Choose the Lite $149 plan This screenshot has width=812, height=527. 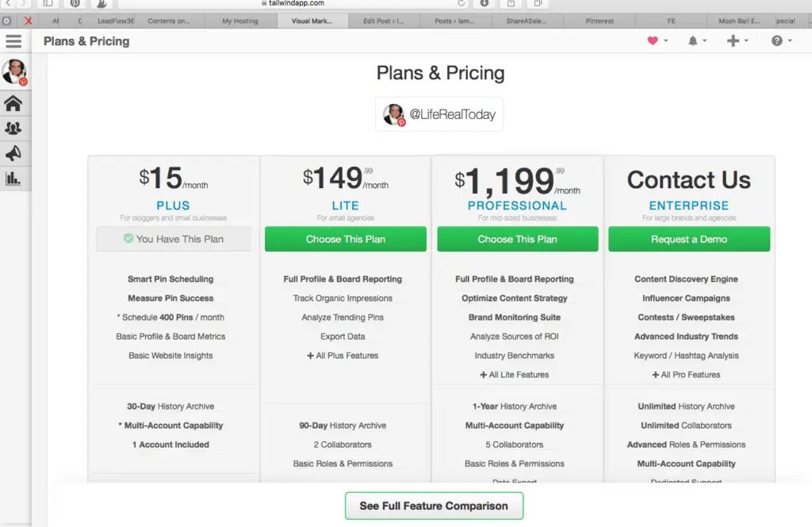coord(346,239)
